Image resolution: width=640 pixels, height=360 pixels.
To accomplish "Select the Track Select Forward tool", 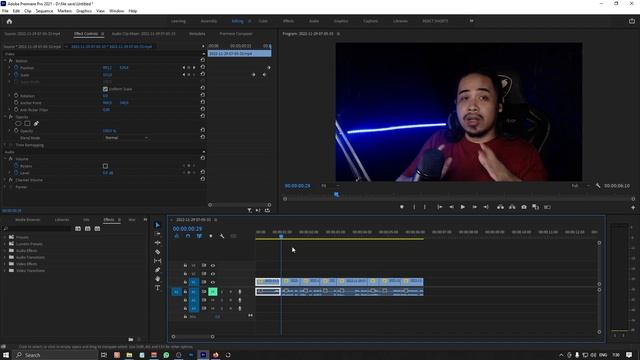I will [158, 234].
